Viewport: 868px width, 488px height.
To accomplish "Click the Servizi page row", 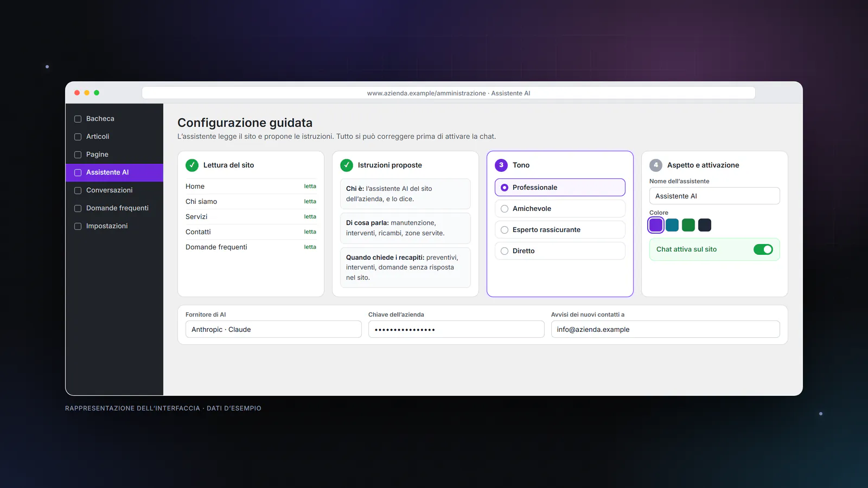I will (251, 217).
